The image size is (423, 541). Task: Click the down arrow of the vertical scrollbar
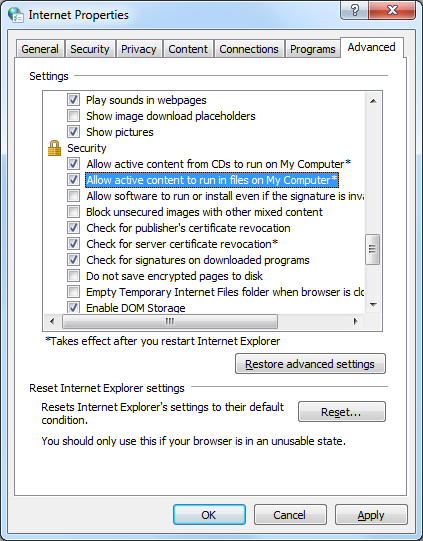tap(373, 304)
